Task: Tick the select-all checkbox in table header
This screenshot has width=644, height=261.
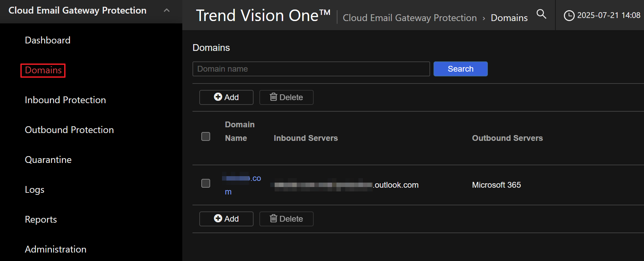Action: [206, 136]
